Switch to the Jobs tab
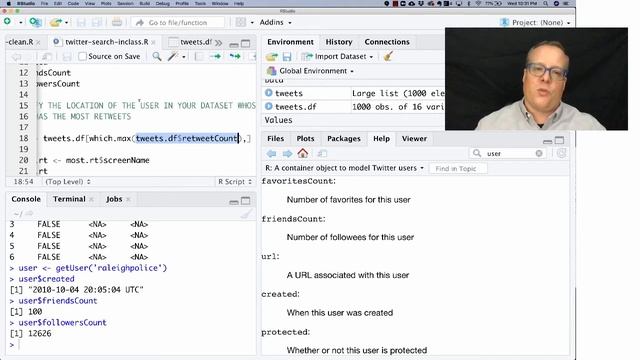 tap(114, 199)
